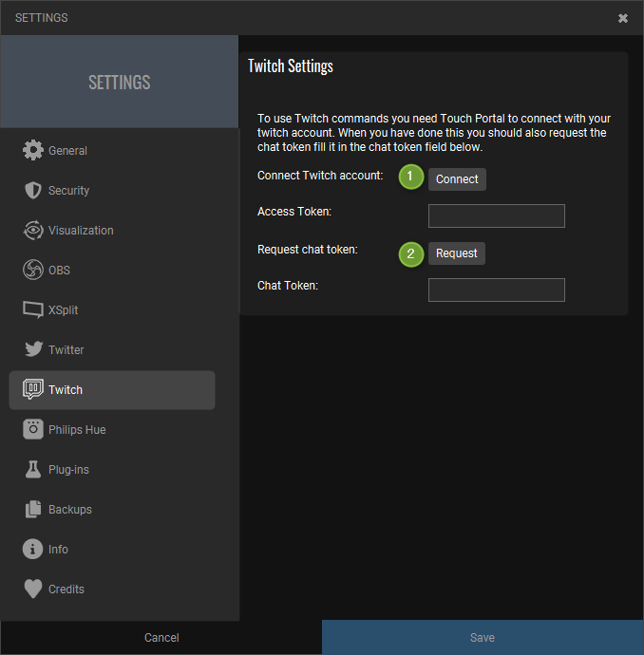The image size is (644, 655).
Task: Click the Twitch logo icon
Action: (33, 389)
